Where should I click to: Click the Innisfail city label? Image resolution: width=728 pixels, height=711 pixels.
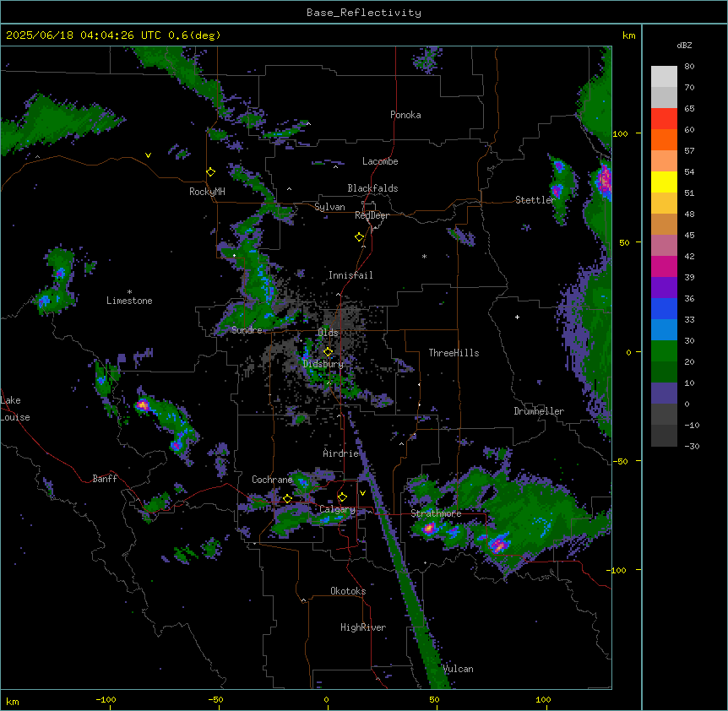(x=350, y=275)
